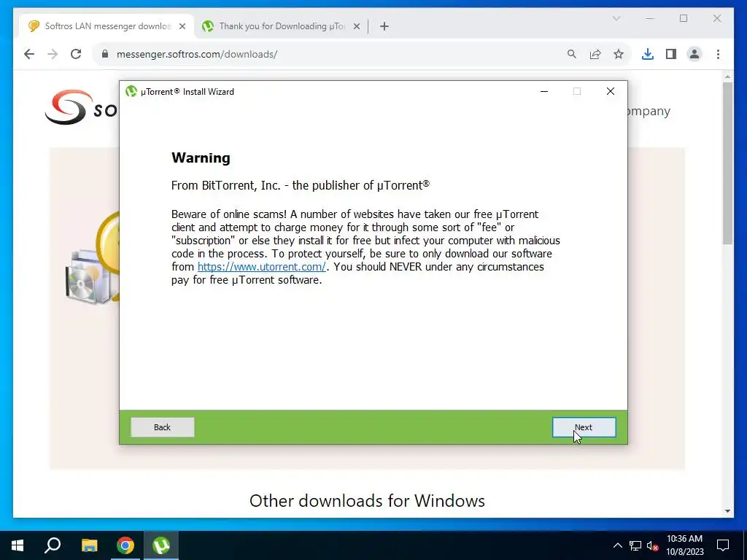Click the Softros logo on the webpage

81,108
